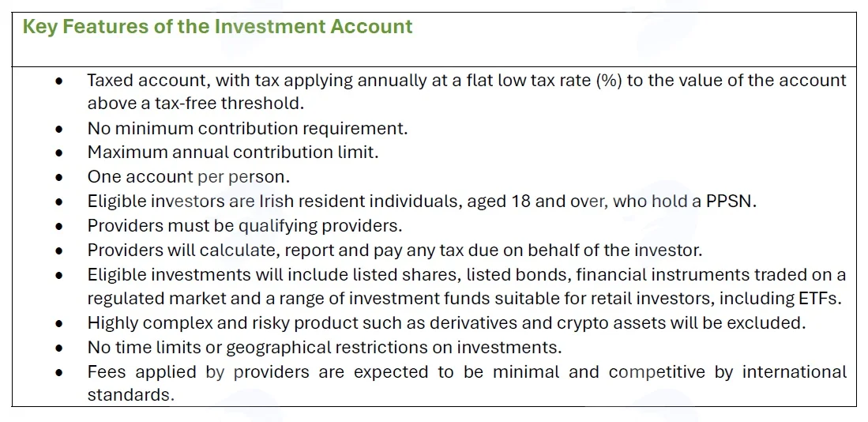Image resolution: width=868 pixels, height=422 pixels.
Task: Click the bullet beside 'Fees applied by providers'
Action: [59, 373]
